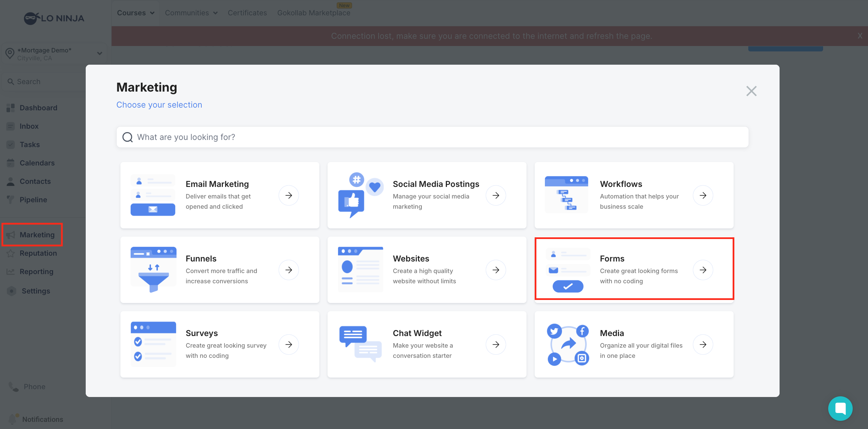Open Chat Widget via arrow icon

pos(496,345)
